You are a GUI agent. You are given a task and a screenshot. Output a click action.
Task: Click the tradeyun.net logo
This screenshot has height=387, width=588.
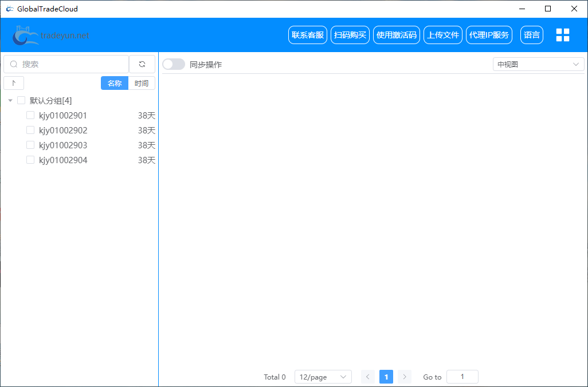pyautogui.click(x=52, y=35)
